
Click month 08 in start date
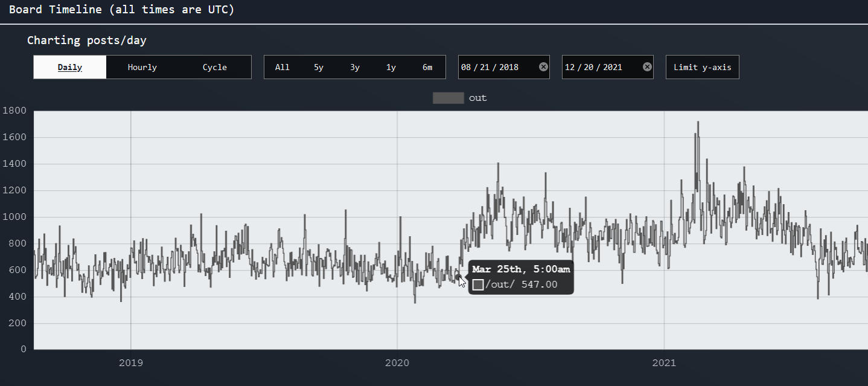click(466, 67)
